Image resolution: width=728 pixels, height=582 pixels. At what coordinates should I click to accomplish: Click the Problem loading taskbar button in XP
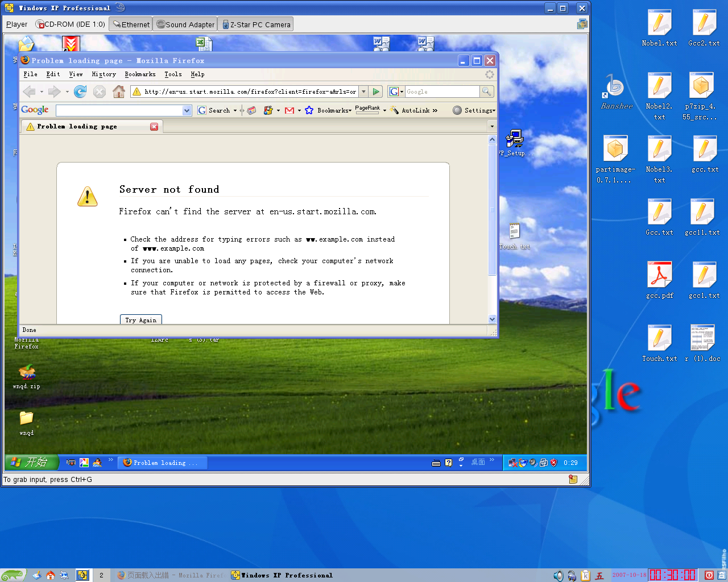[163, 463]
